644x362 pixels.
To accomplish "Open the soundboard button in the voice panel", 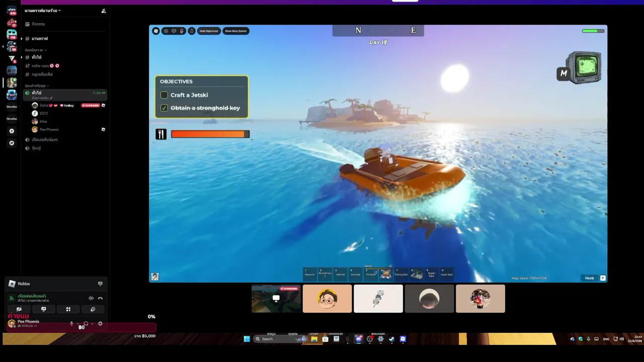I will pos(93,309).
